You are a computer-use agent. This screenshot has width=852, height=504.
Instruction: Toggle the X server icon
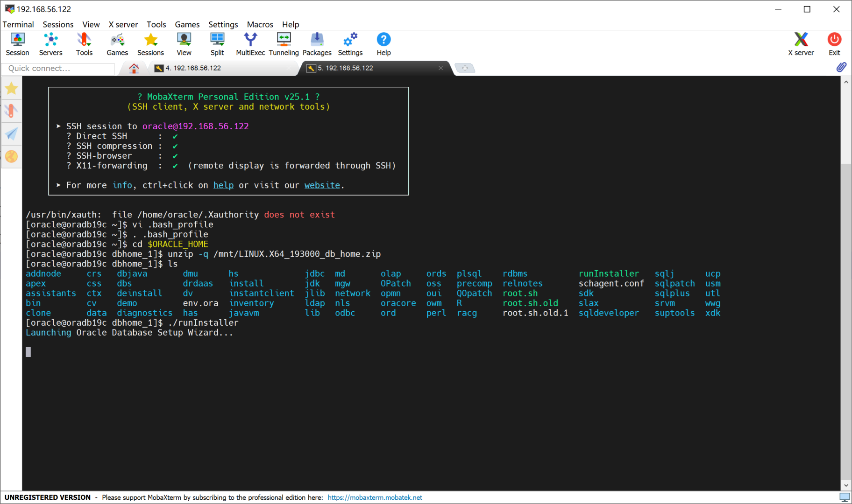[x=801, y=44]
